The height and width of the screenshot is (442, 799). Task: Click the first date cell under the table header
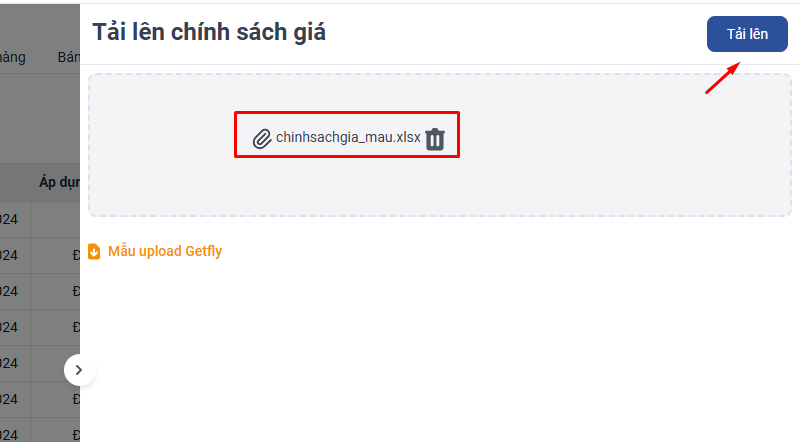(9, 219)
